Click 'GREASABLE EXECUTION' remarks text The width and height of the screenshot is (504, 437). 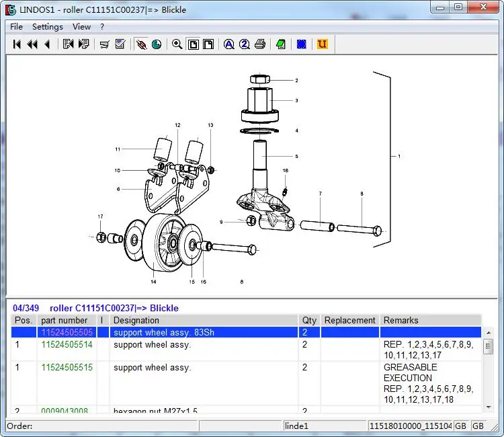(x=411, y=372)
